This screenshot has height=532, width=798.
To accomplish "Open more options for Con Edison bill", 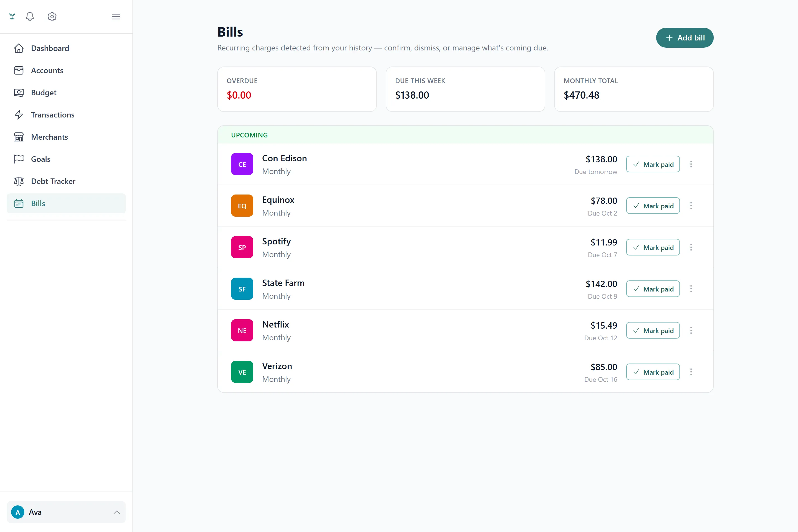I will 691,164.
